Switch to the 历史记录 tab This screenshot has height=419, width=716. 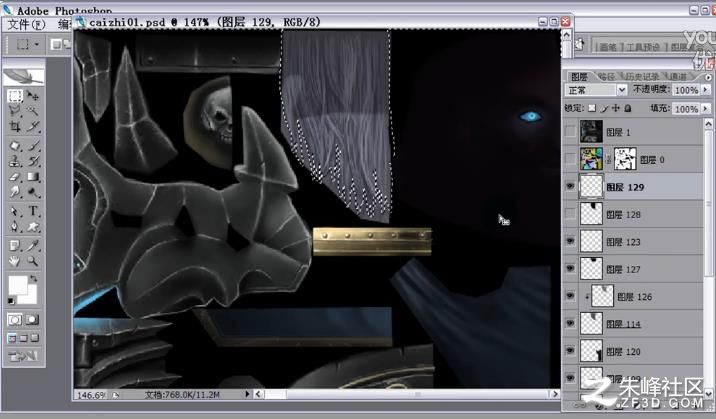pyautogui.click(x=642, y=77)
